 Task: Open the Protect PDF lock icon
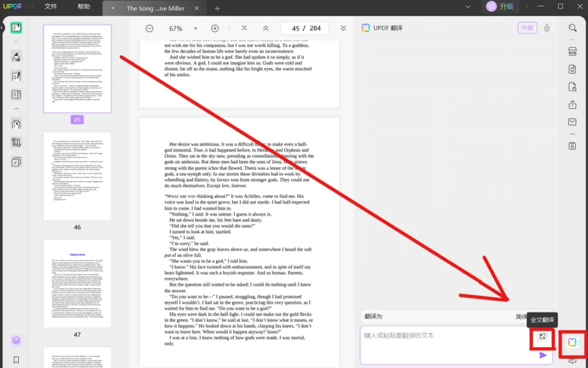(x=572, y=87)
